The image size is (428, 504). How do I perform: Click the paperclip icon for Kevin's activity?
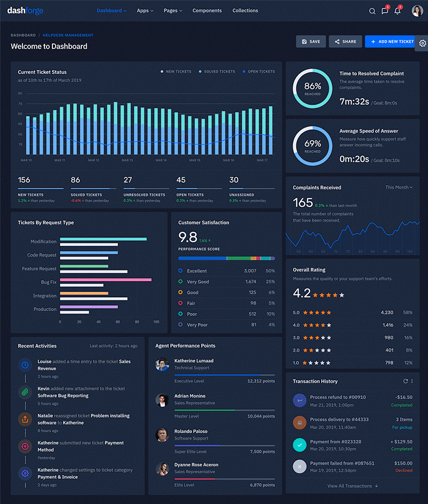tap(25, 392)
